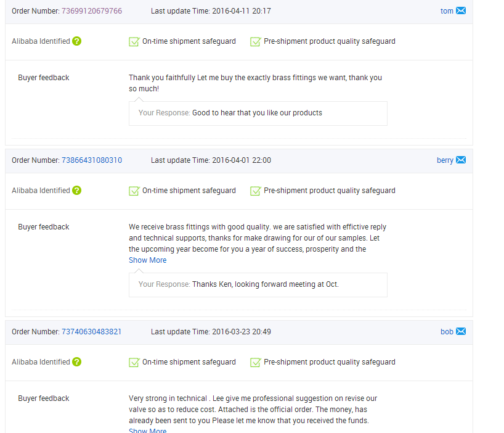Click the buyer name berry

(445, 160)
